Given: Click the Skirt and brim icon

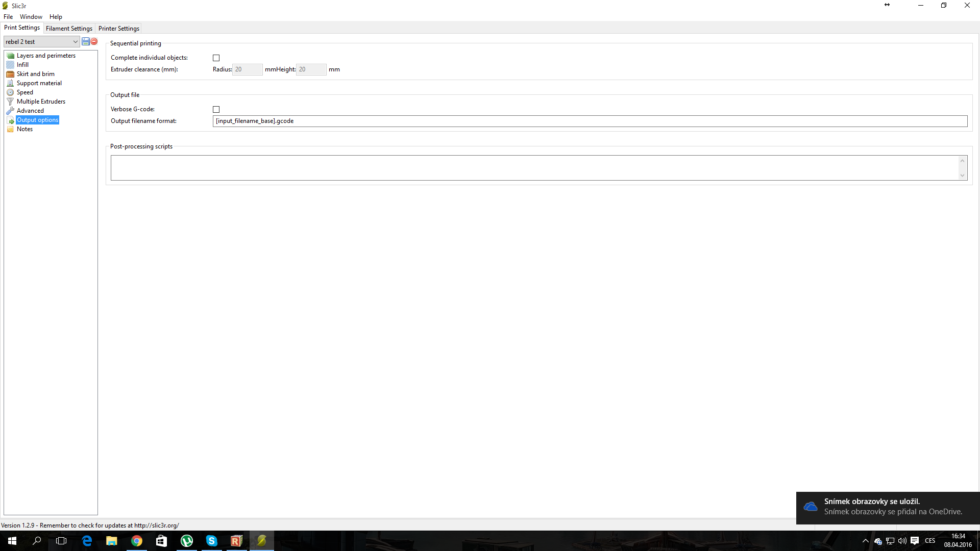Looking at the screenshot, I should click(x=10, y=74).
